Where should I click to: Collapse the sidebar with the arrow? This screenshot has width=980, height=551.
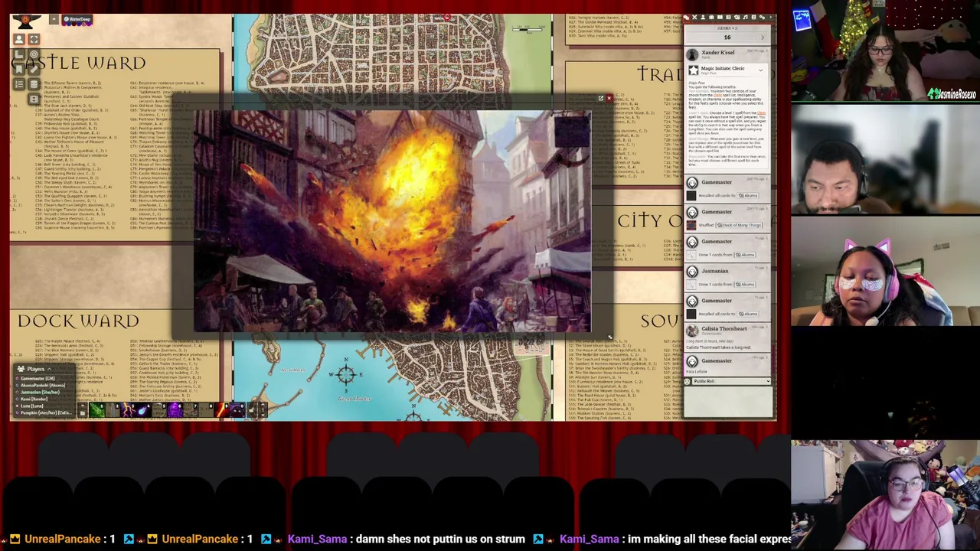[771, 18]
